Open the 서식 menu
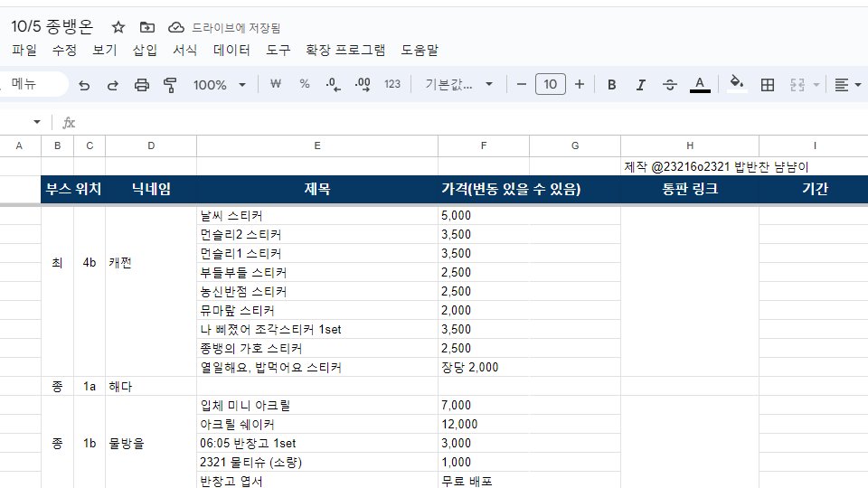The width and height of the screenshot is (868, 488). click(x=184, y=51)
